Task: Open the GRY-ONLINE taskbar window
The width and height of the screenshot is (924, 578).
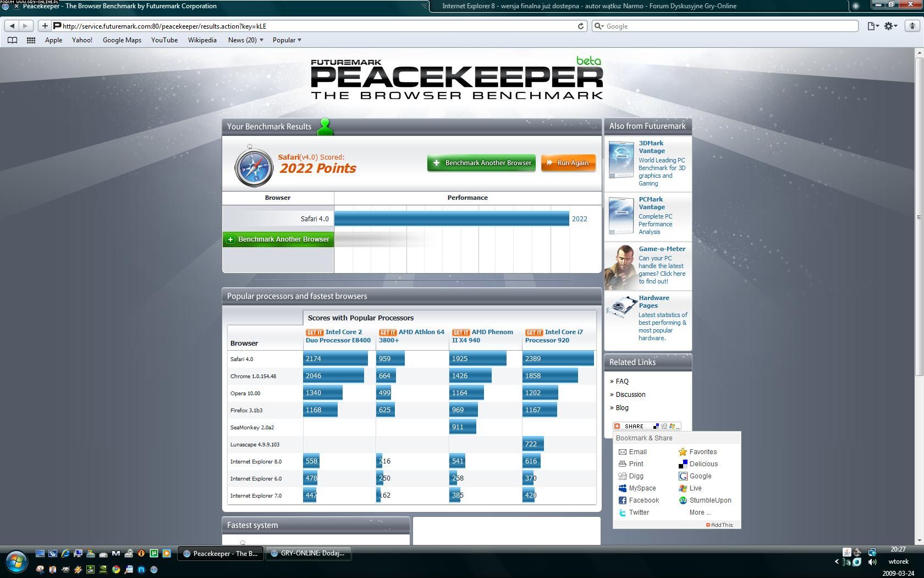Action: point(308,553)
